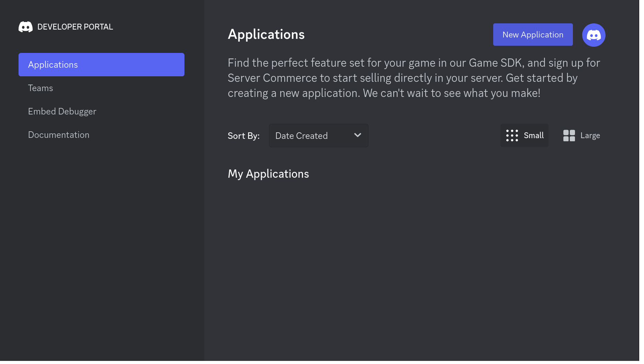
Task: Toggle Large application card display
Action: click(x=581, y=135)
